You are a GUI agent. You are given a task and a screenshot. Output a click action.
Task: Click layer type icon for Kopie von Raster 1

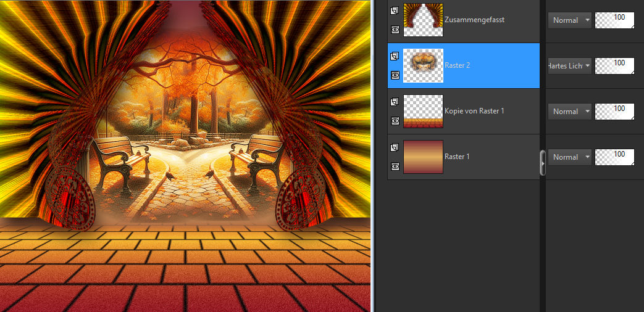(395, 102)
